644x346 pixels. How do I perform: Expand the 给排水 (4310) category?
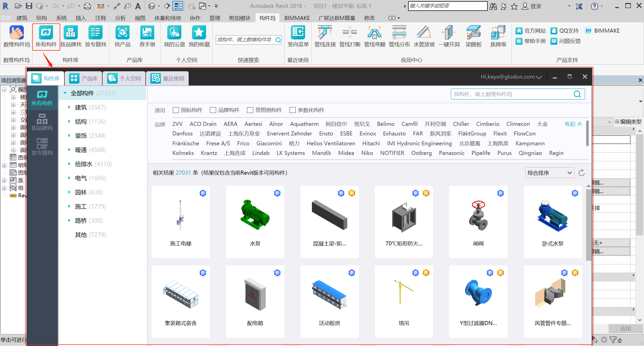(x=69, y=164)
